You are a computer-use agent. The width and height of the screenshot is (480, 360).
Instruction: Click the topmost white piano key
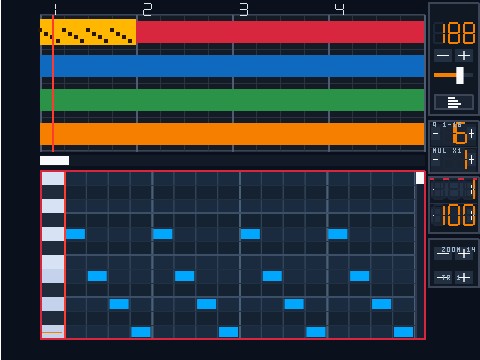tap(53, 178)
